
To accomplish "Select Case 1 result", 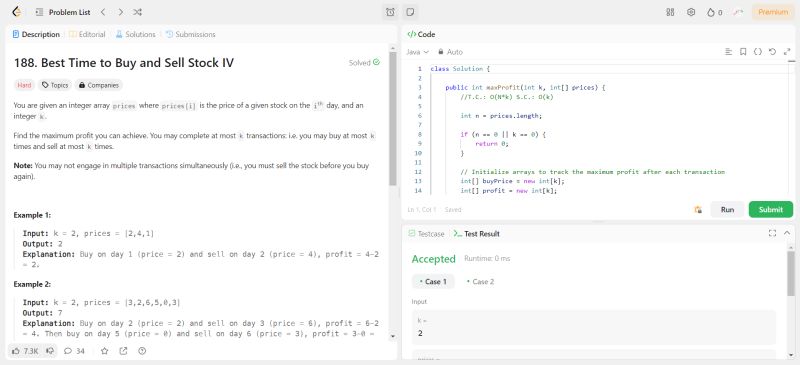I will point(433,281).
